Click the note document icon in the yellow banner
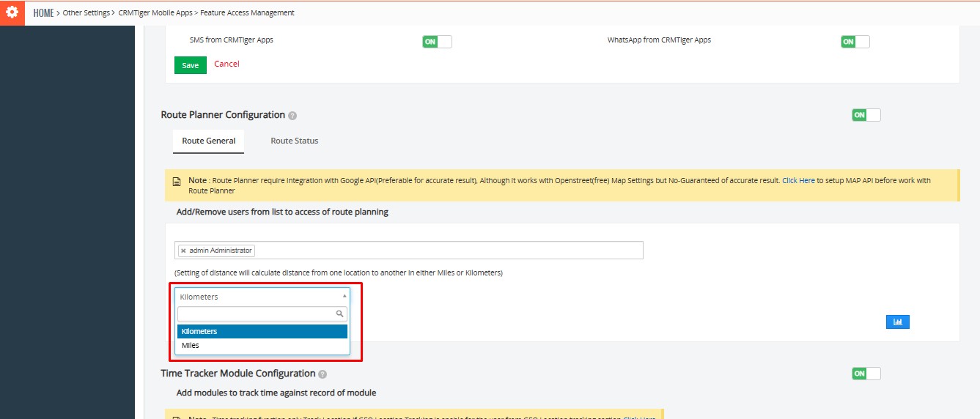 [x=176, y=181]
